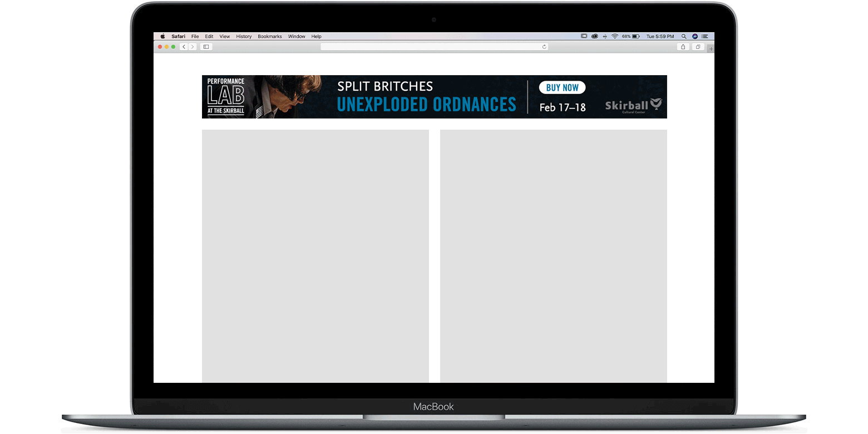Open the Edit menu
Viewport: 868px width, 434px height.
(x=209, y=36)
